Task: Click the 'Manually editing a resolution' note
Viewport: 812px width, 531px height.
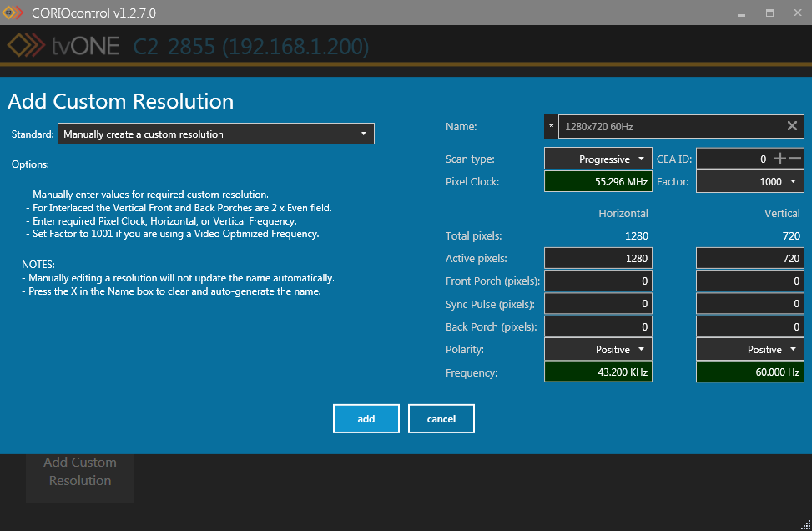Action: click(x=178, y=278)
